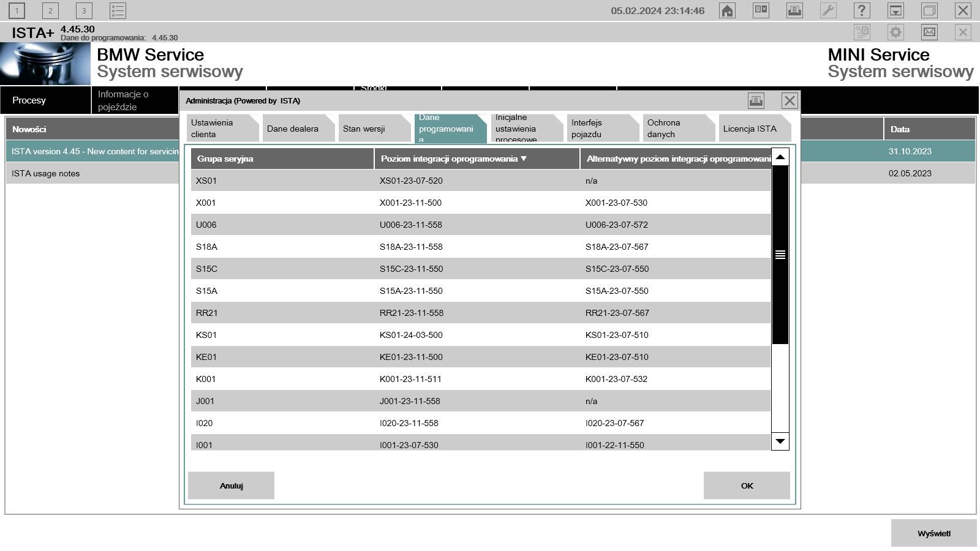Select the U006 series group row

click(481, 225)
